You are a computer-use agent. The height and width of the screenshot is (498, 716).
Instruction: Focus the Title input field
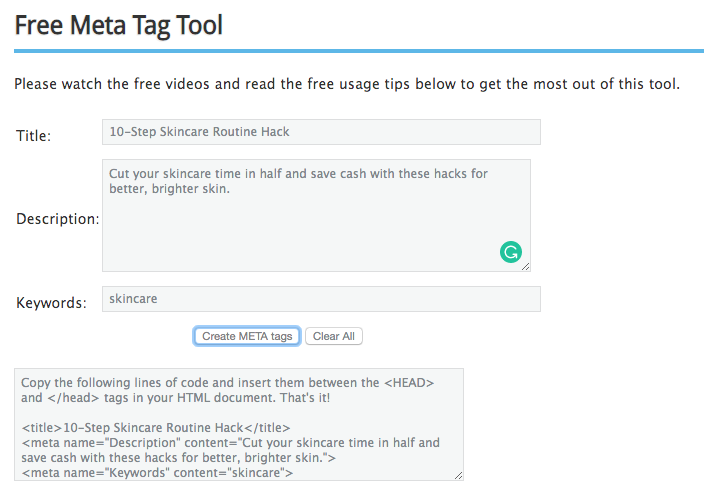[x=321, y=132]
